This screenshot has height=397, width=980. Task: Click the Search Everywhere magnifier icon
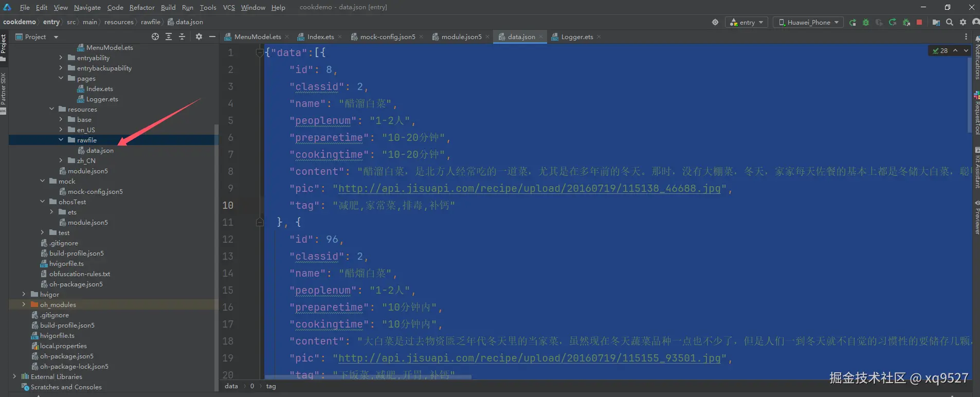click(950, 22)
